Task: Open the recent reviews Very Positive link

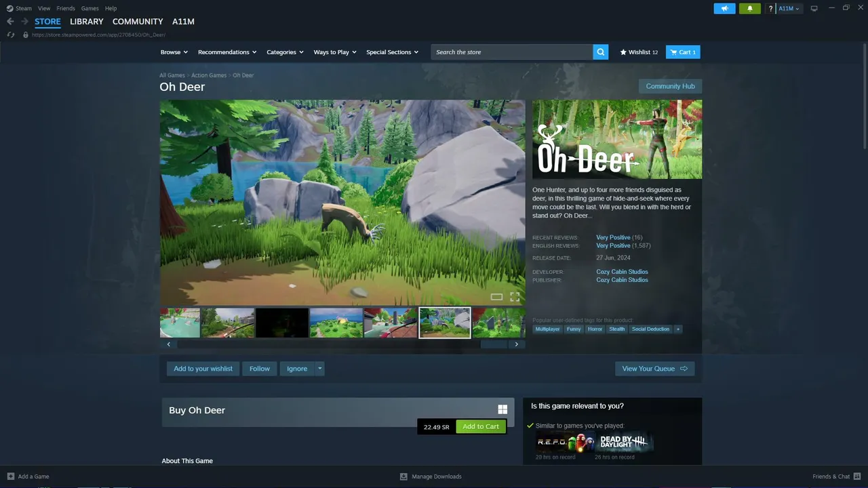Action: [613, 238]
